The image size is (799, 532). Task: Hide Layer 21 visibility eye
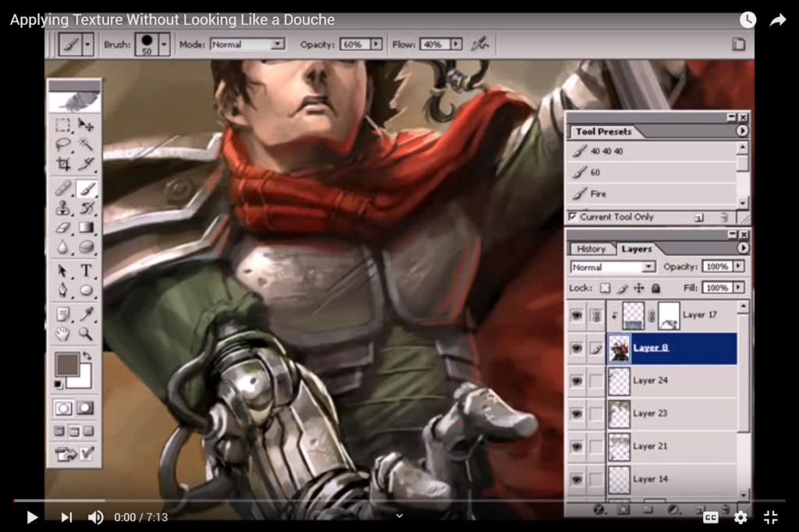pos(577,446)
